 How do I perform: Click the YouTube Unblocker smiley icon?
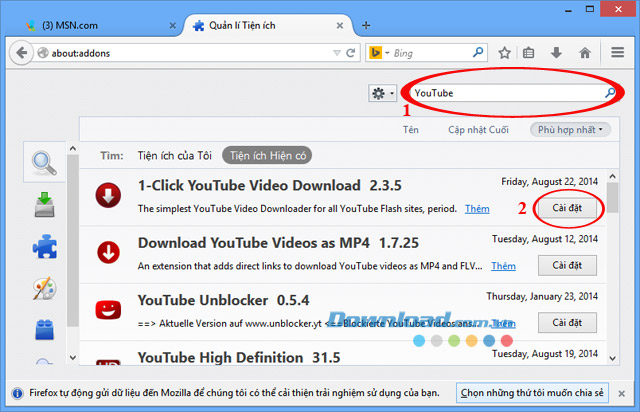(108, 310)
